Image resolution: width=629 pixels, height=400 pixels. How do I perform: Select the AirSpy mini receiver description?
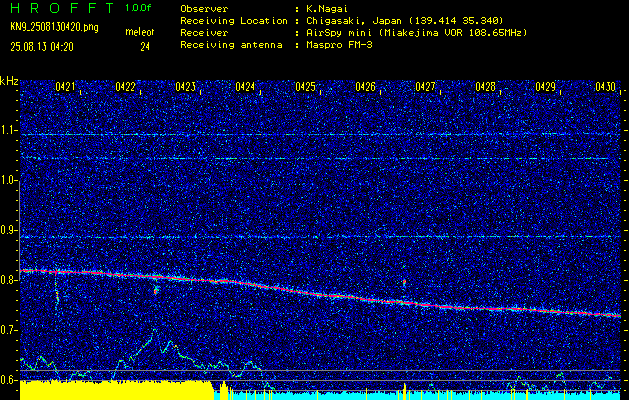[416, 33]
